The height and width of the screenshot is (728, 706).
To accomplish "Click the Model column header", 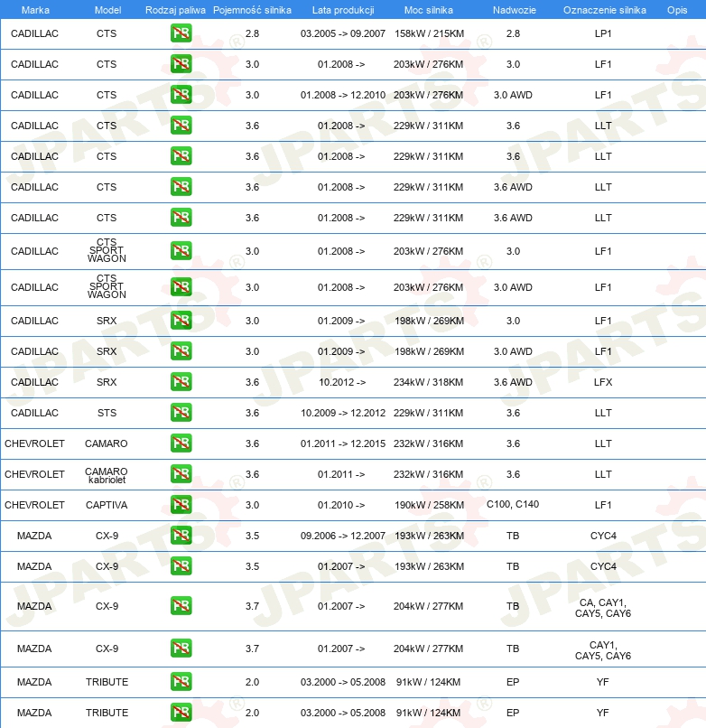I will click(x=107, y=10).
